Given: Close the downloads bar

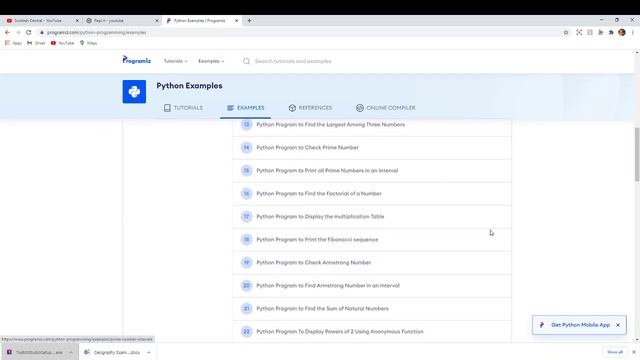Looking at the screenshot, I should 634,352.
